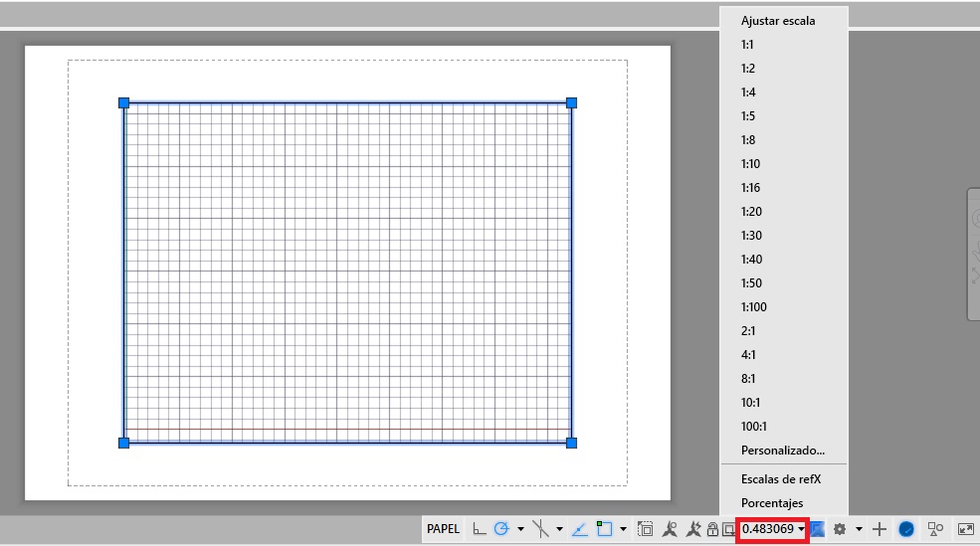
Task: Toggle object snap tracking icon
Action: tap(580, 530)
